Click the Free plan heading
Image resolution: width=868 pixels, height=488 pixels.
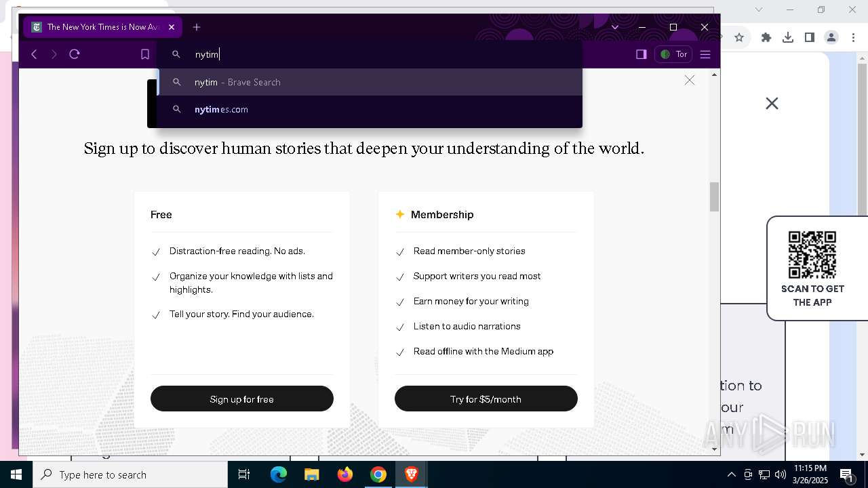click(x=161, y=214)
